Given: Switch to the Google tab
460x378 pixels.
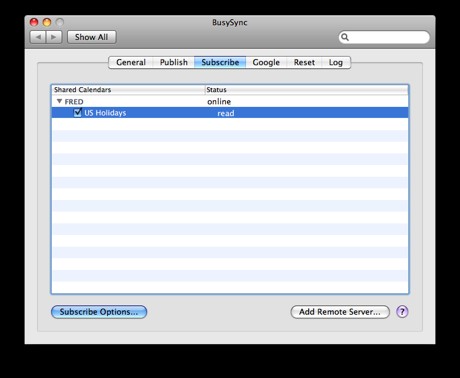Looking at the screenshot, I should [x=266, y=62].
